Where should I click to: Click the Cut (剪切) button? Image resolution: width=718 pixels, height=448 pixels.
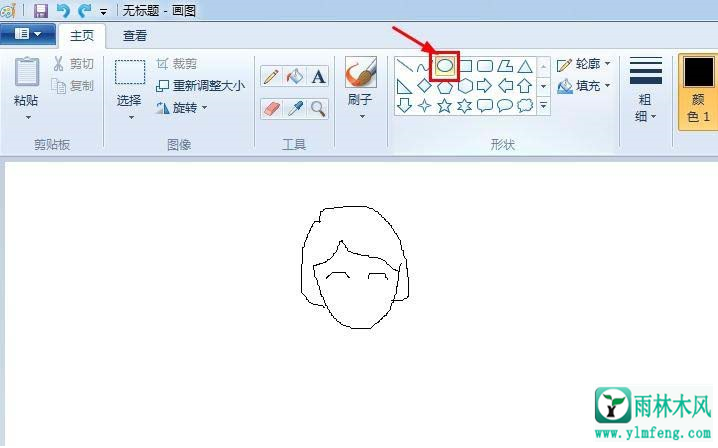pyautogui.click(x=74, y=64)
